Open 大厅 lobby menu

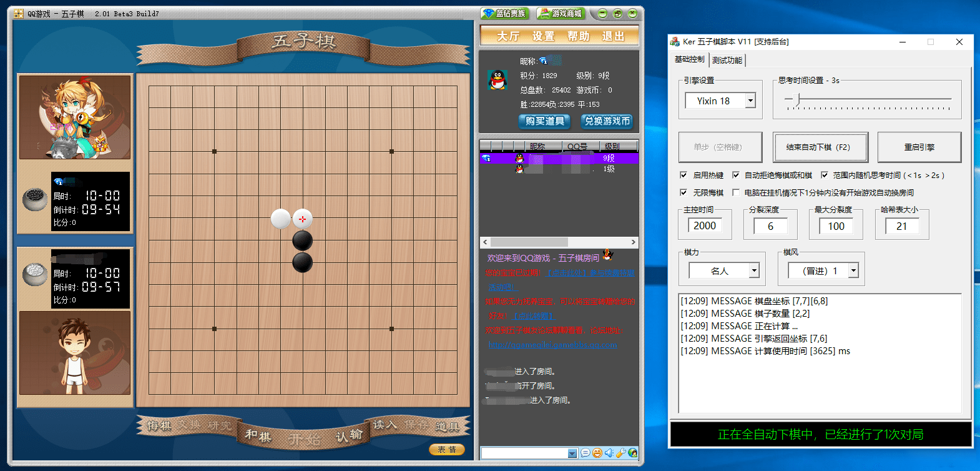point(508,36)
